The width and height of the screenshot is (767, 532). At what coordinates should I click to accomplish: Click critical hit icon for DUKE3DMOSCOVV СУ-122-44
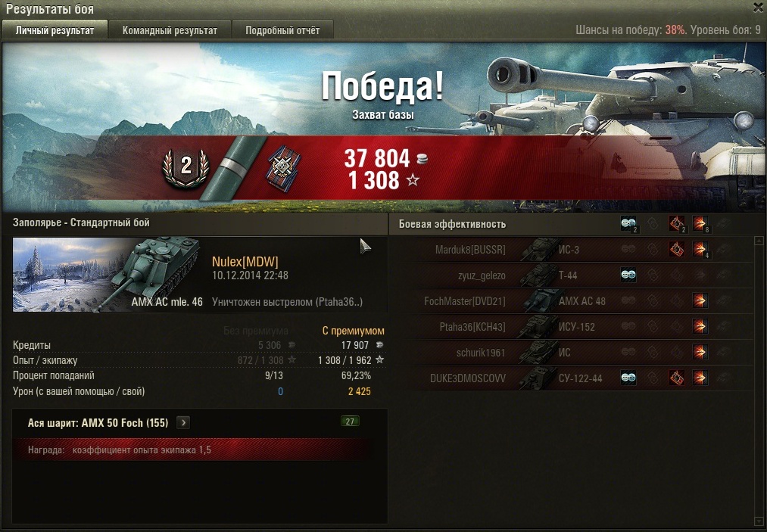coord(676,378)
